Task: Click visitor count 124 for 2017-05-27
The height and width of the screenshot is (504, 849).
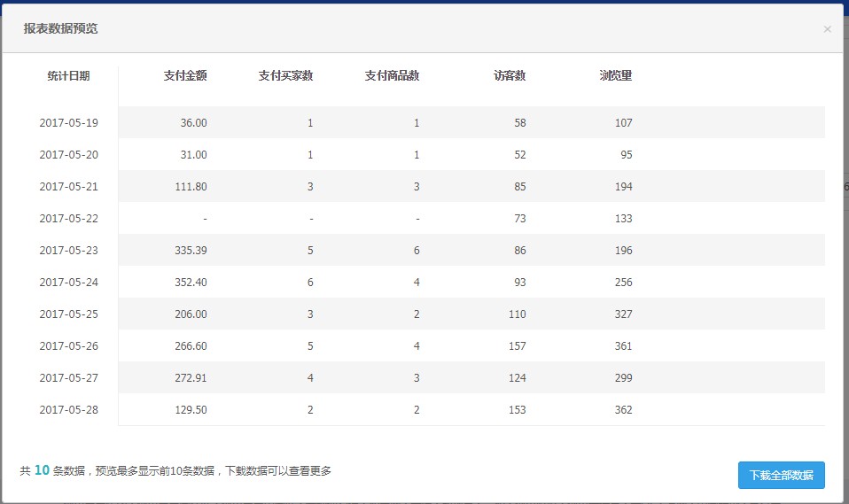Action: coord(517,378)
